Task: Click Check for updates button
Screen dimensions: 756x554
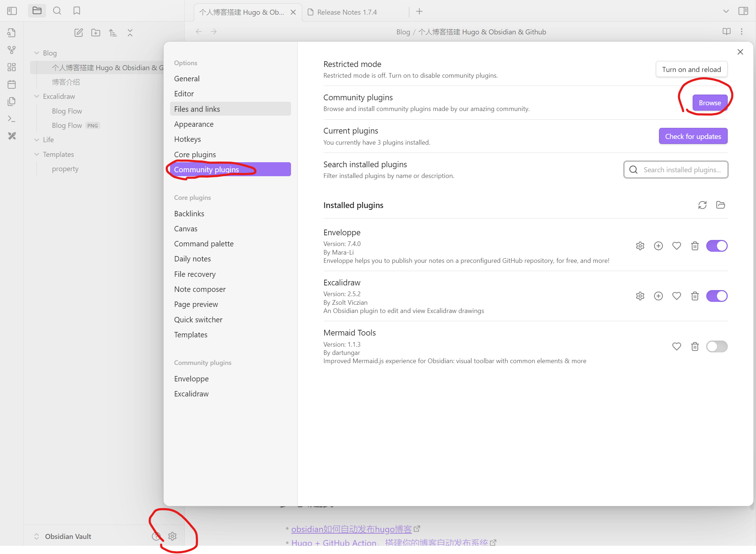Action: click(x=693, y=136)
